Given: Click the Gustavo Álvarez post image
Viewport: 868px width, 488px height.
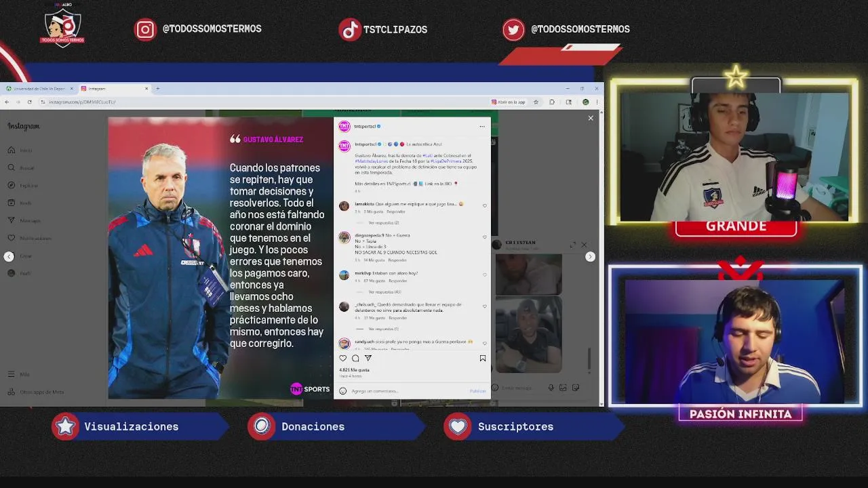Looking at the screenshot, I should pos(220,258).
